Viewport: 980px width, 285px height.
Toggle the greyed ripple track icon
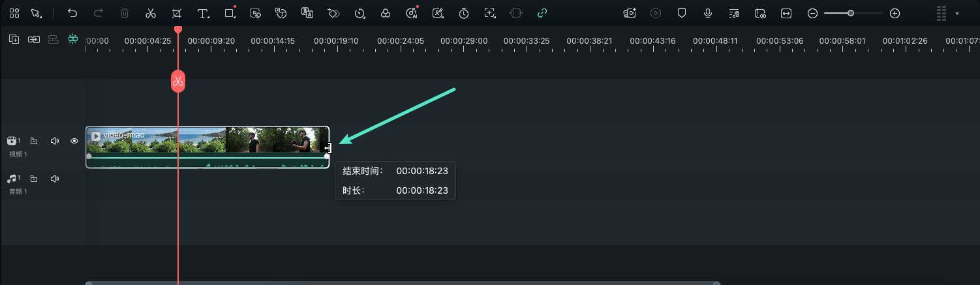(54, 39)
